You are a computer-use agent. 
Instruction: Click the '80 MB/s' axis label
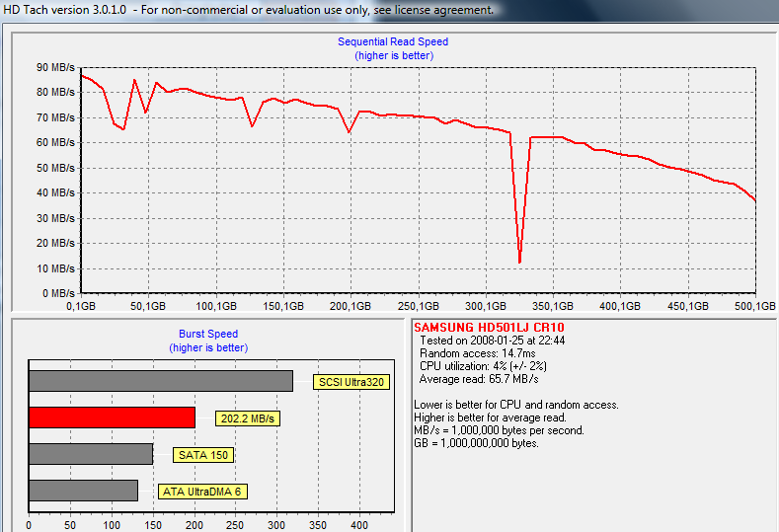(x=55, y=93)
